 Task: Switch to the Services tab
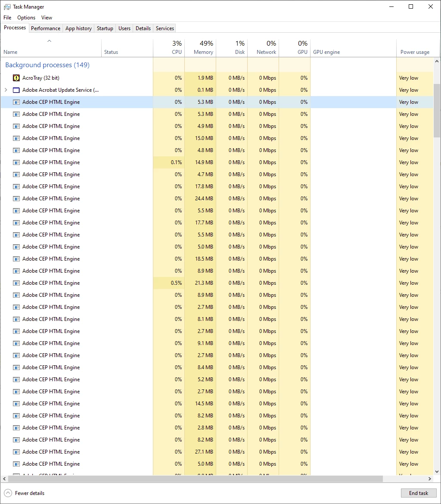click(x=165, y=28)
